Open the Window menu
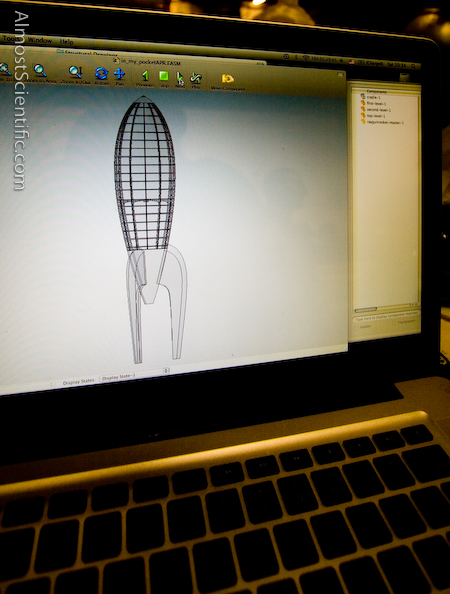This screenshot has width=450, height=594. [39, 40]
